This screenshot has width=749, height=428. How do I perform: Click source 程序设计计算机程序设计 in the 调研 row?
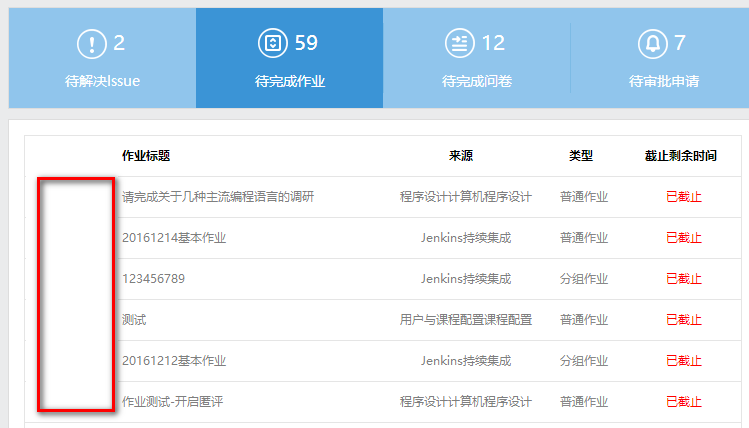click(466, 197)
